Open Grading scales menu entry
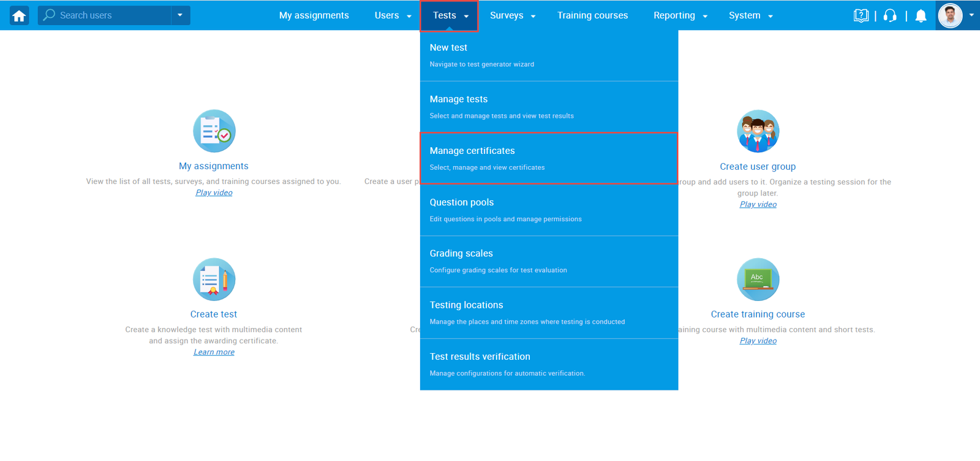Image resolution: width=980 pixels, height=461 pixels. 548,261
